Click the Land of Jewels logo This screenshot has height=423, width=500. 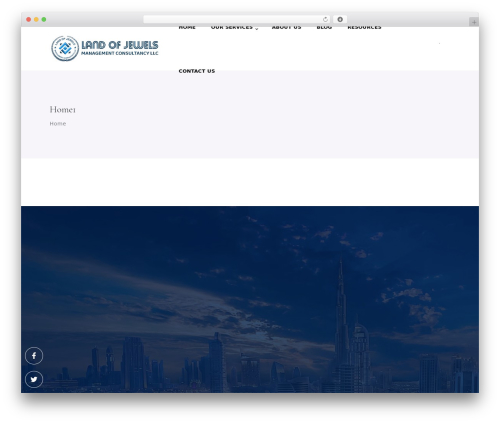[x=105, y=48]
